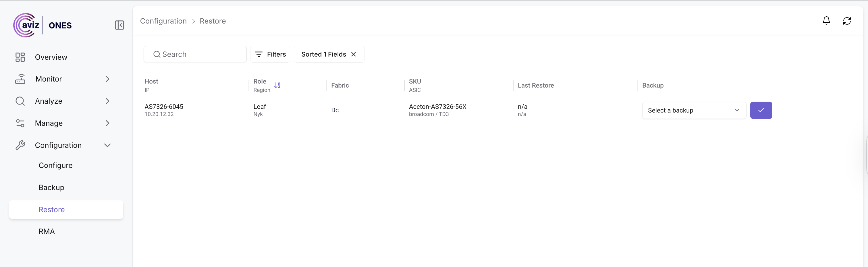Go to the Overview page
The height and width of the screenshot is (267, 868).
[x=51, y=57]
